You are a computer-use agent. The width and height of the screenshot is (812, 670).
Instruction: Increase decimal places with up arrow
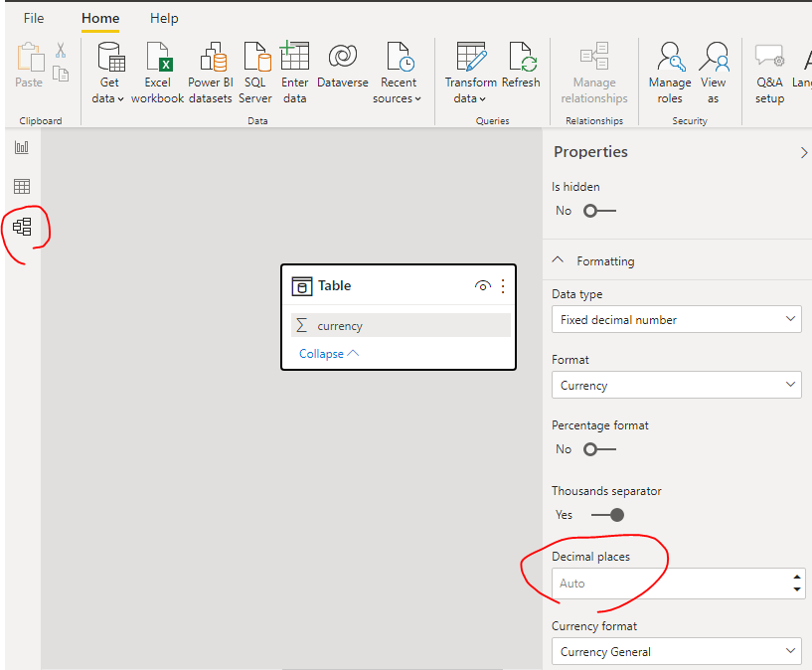[797, 577]
